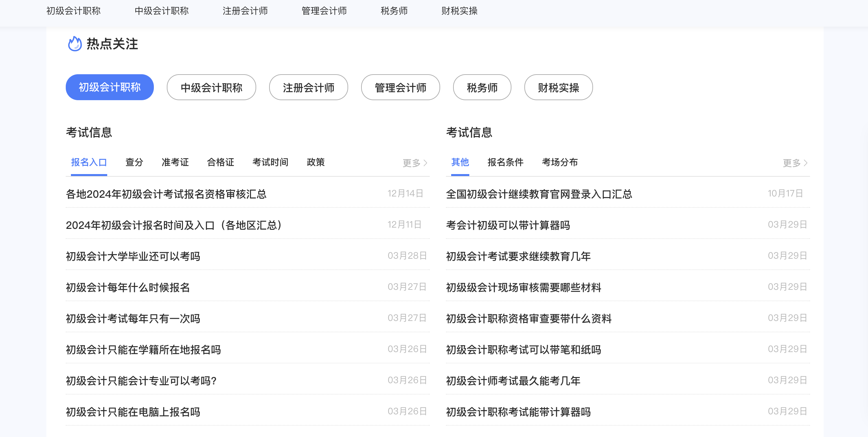This screenshot has height=437, width=868.
Task: Click the 10月17日 date text
Action: coord(785,194)
